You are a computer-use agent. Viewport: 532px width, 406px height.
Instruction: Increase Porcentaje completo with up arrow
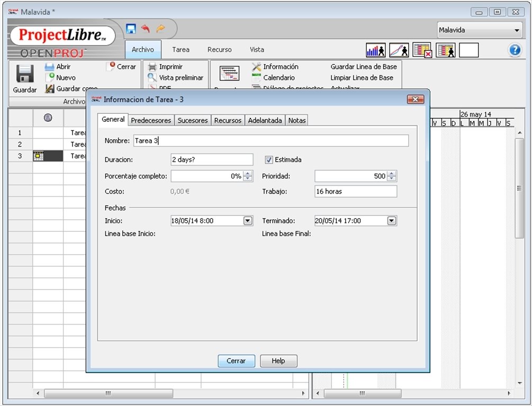pyautogui.click(x=248, y=174)
